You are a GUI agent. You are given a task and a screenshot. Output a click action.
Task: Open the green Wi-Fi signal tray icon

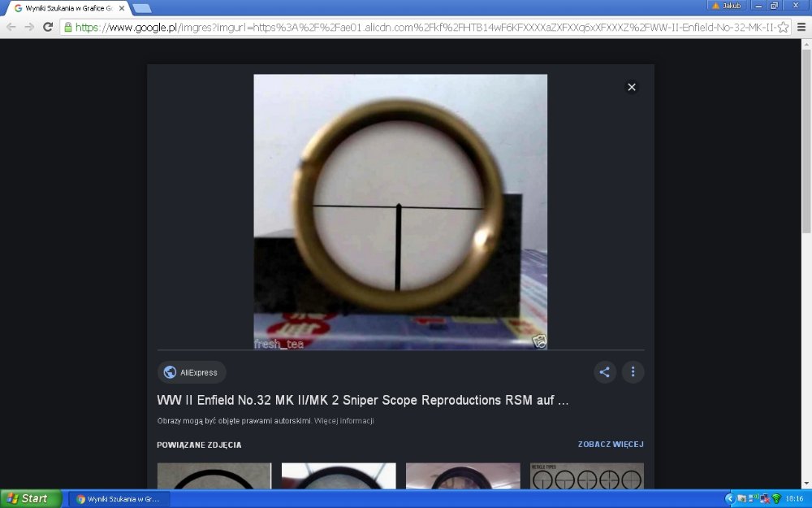pos(776,499)
